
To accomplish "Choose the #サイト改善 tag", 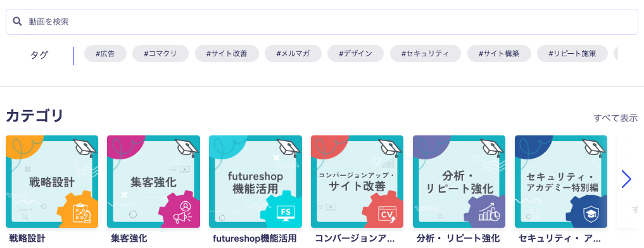I will click(x=227, y=53).
